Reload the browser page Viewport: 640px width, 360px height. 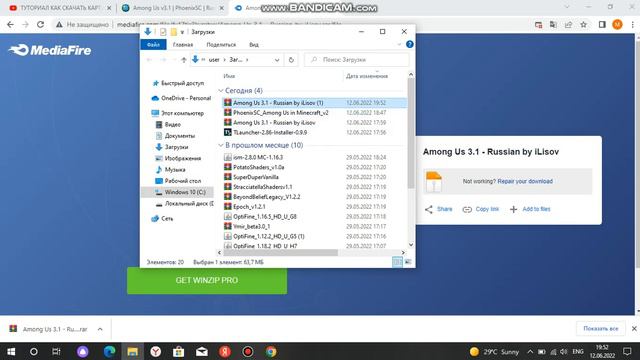pos(40,24)
